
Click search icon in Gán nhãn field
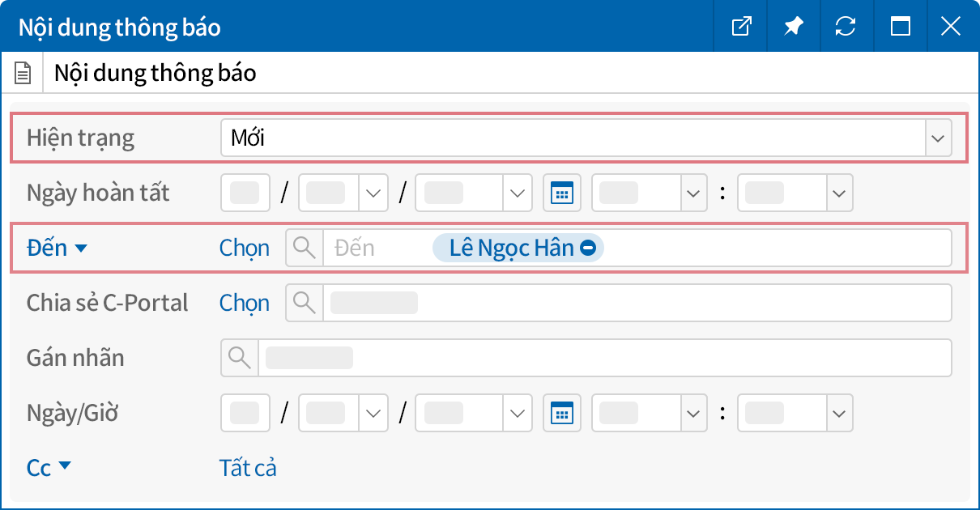tap(240, 358)
